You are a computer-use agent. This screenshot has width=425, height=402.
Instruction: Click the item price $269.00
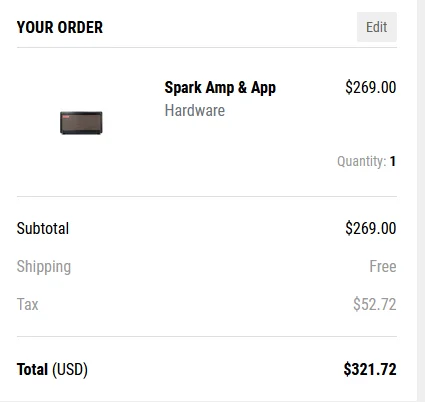click(371, 87)
